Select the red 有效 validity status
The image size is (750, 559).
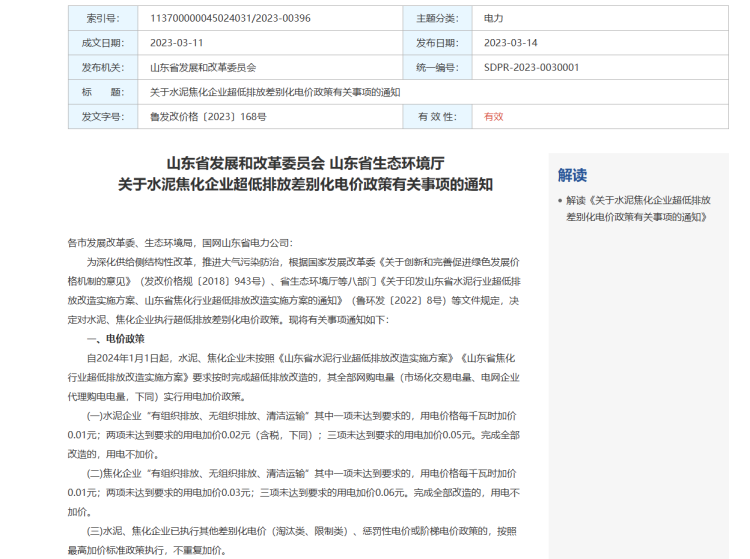[493, 117]
